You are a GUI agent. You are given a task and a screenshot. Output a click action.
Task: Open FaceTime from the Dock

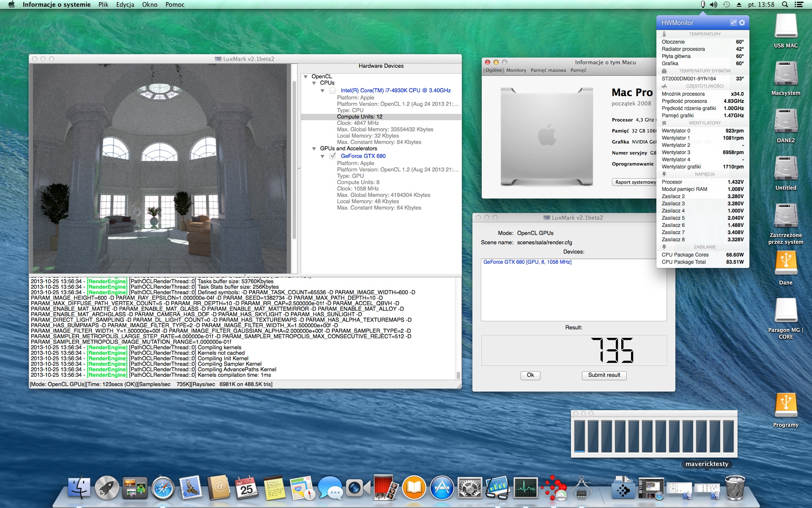tap(358, 488)
